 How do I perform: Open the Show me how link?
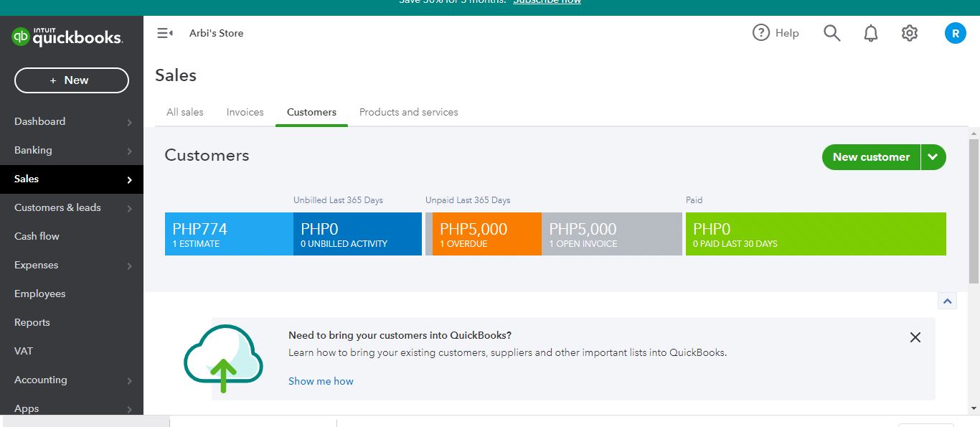coord(321,381)
